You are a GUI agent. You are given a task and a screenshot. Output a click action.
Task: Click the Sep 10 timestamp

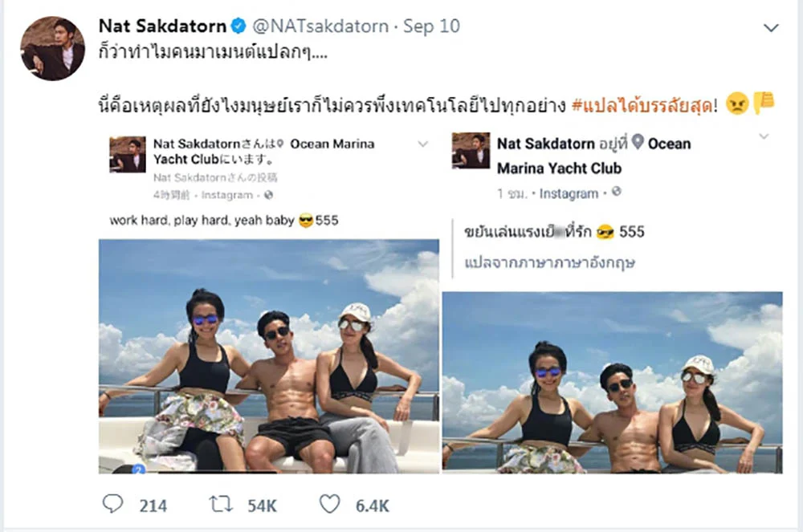431,26
